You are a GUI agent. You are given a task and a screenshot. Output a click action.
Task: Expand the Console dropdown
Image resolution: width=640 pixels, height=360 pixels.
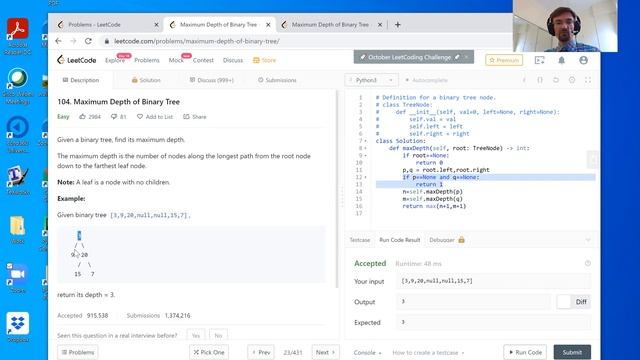tap(367, 352)
